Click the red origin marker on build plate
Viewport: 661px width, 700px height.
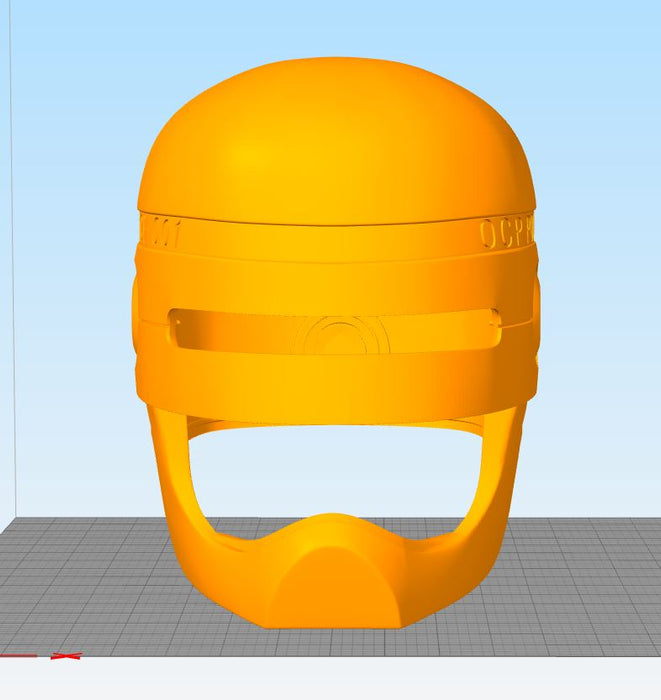(x=66, y=656)
